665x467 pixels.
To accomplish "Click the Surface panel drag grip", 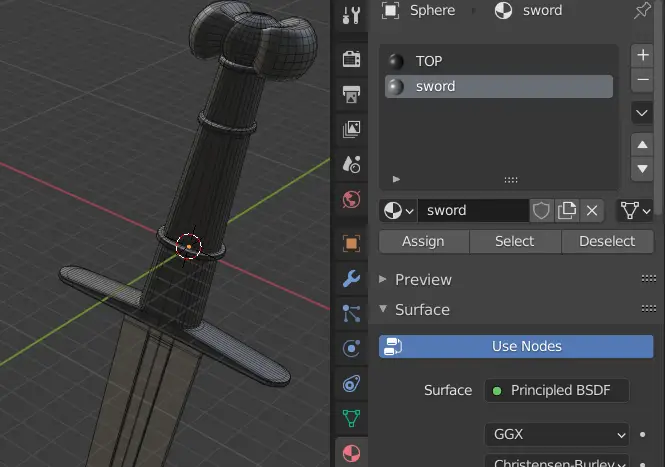I will (648, 308).
